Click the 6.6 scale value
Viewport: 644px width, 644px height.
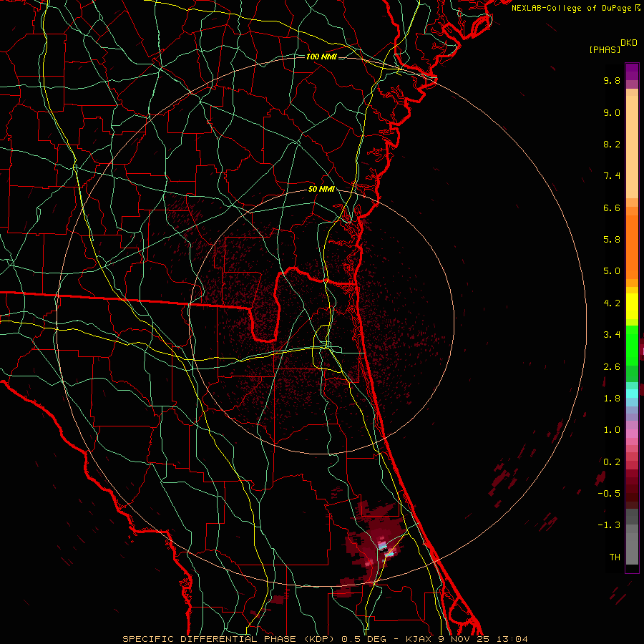point(612,208)
